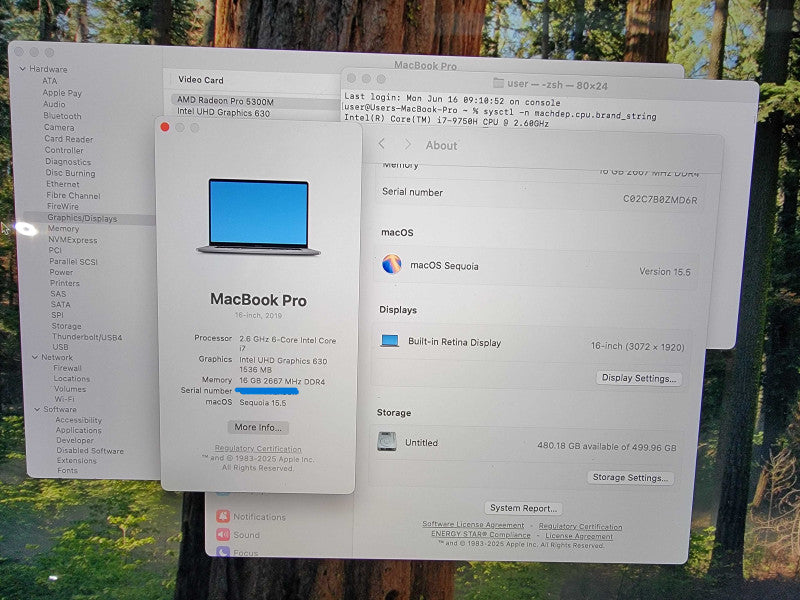This screenshot has height=600, width=800.
Task: Select Thunderbolt/USB4 in hardware list
Action: 87,337
